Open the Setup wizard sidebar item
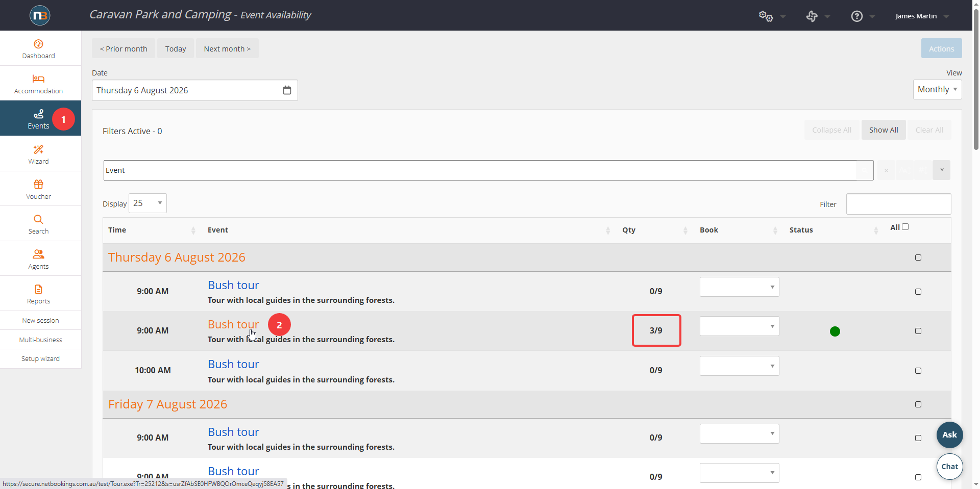 click(40, 359)
